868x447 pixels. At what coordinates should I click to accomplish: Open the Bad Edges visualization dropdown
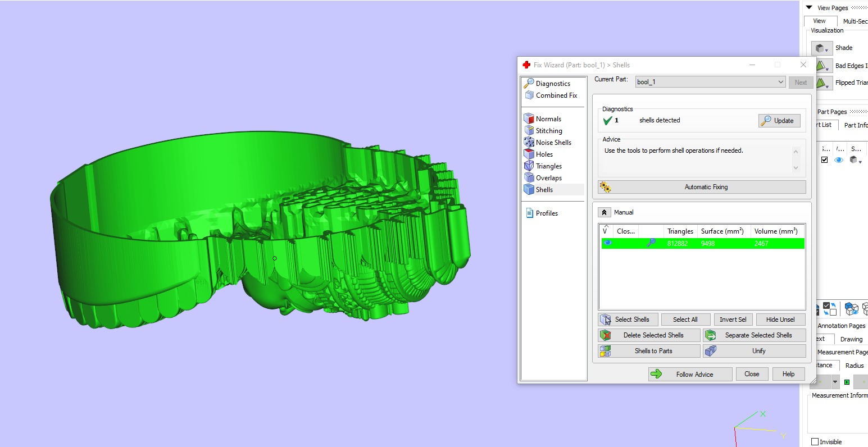pyautogui.click(x=824, y=66)
